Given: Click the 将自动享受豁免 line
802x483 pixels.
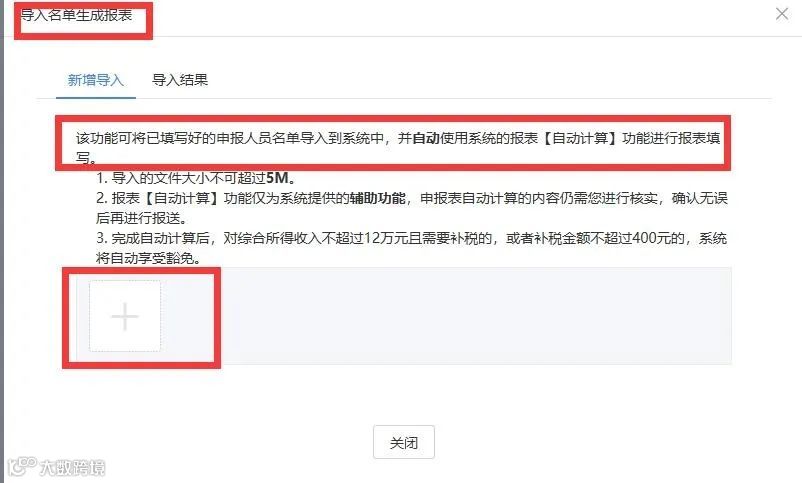Looking at the screenshot, I should pyautogui.click(x=148, y=258).
